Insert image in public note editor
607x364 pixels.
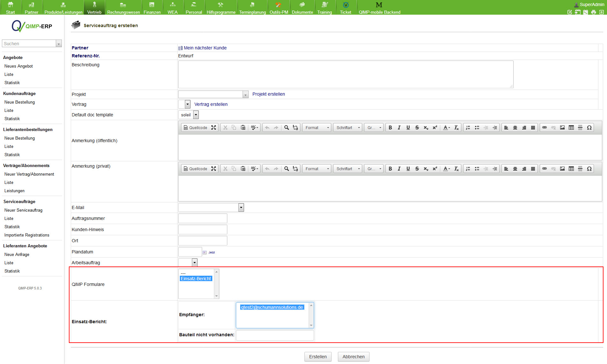pyautogui.click(x=562, y=127)
